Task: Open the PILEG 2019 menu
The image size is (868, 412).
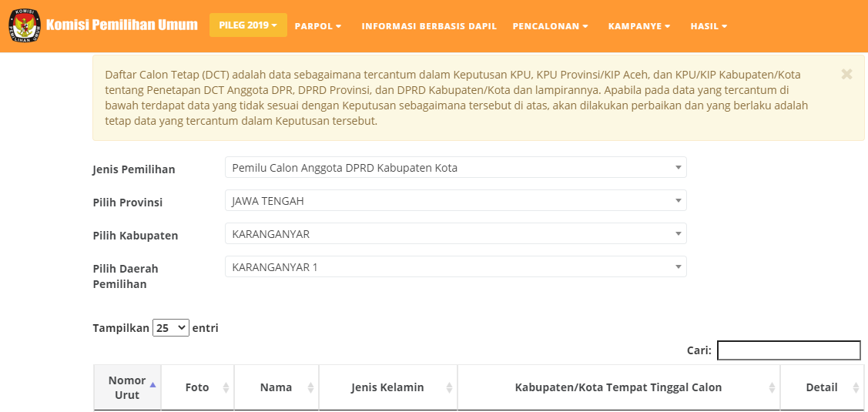Action: [248, 25]
